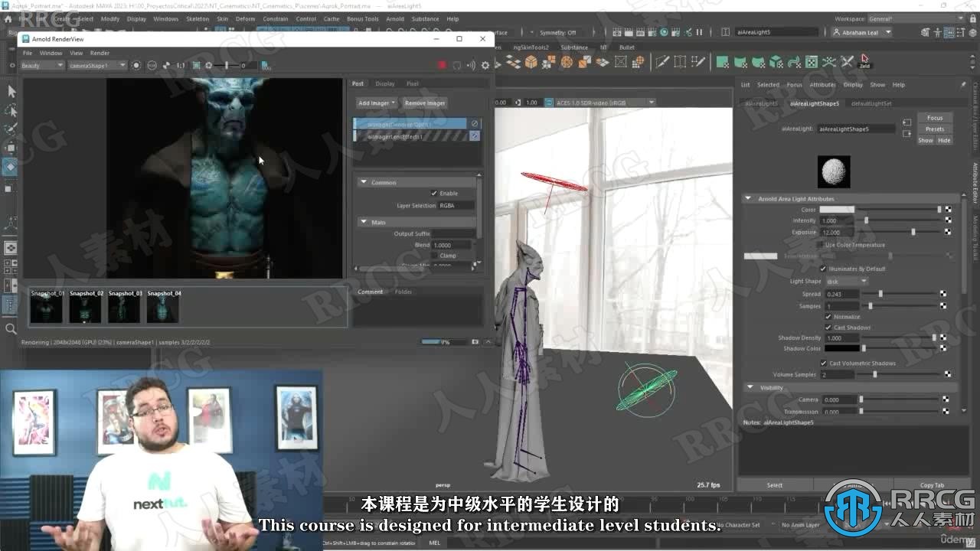Click crop region icon in RenderView toolbar

pos(196,66)
